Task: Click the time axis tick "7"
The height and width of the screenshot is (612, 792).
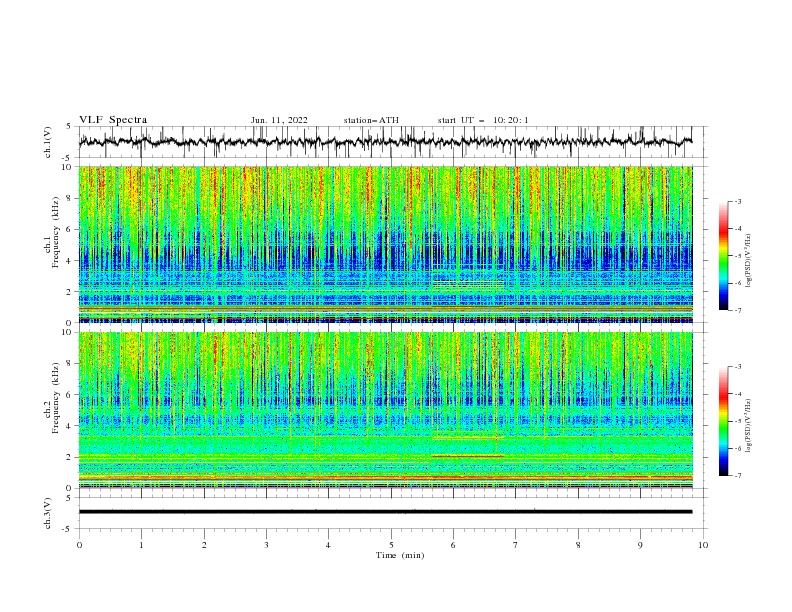Action: [516, 545]
